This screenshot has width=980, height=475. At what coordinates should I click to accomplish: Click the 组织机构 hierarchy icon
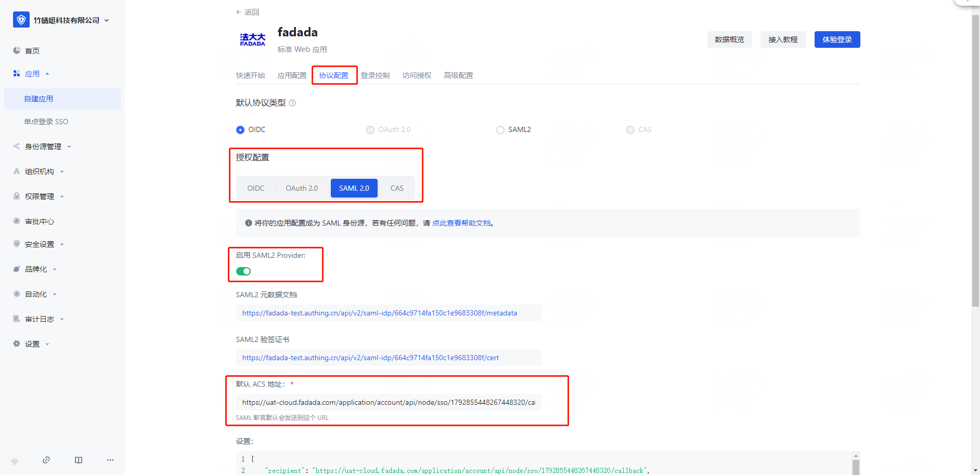[17, 171]
